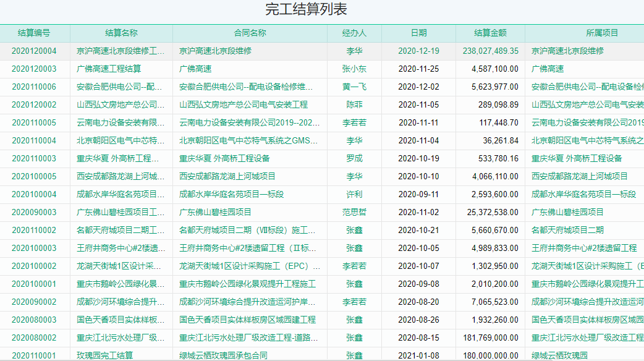
Task: Open settlement number 2020110005
Action: pos(34,123)
